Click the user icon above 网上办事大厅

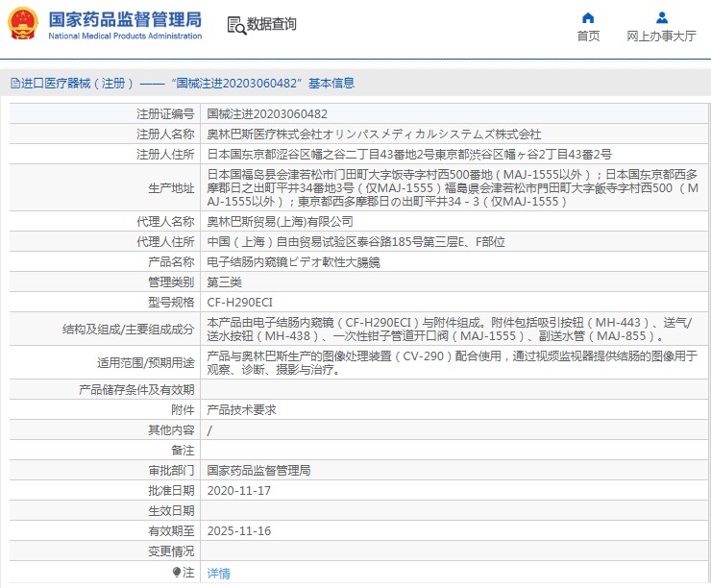(x=662, y=17)
